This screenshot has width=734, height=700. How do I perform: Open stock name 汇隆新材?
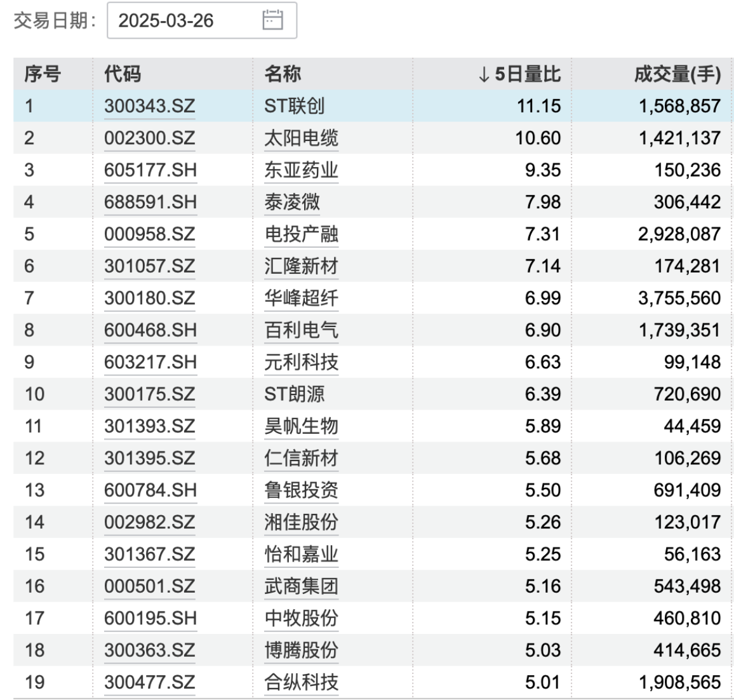[301, 266]
